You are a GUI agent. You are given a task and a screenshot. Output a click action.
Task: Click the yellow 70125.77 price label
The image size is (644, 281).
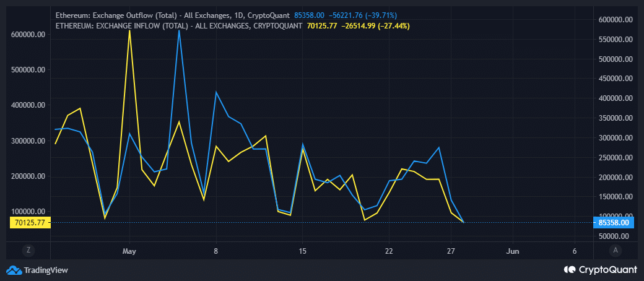click(29, 222)
